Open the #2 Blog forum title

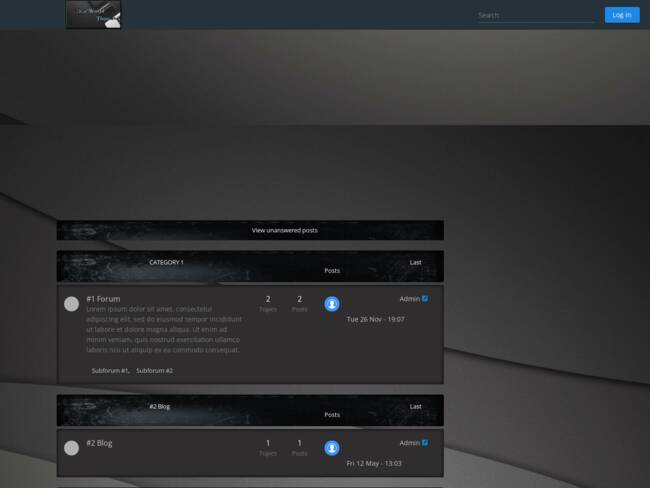(x=99, y=443)
